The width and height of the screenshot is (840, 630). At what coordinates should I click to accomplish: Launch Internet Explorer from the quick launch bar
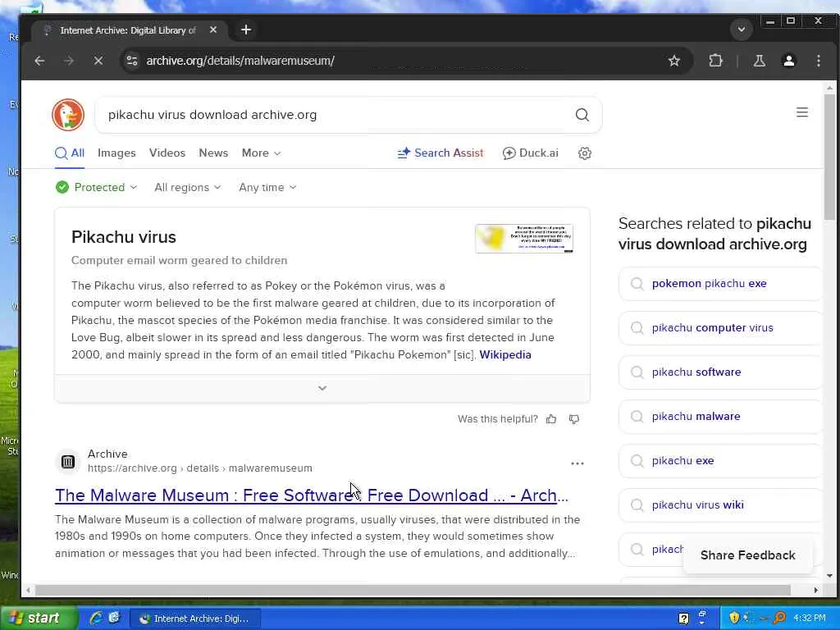coord(96,619)
